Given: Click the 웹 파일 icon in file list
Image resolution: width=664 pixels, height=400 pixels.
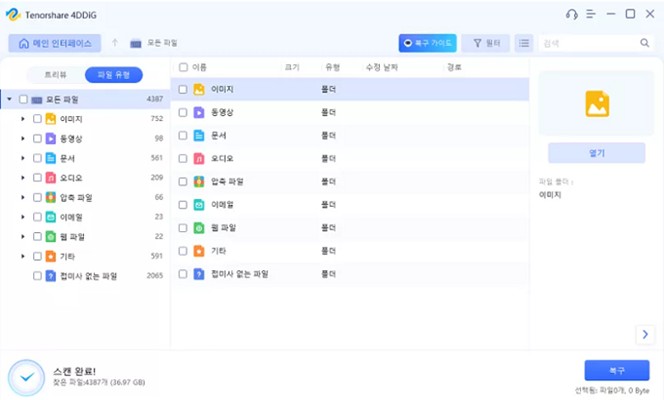Looking at the screenshot, I should (x=199, y=227).
